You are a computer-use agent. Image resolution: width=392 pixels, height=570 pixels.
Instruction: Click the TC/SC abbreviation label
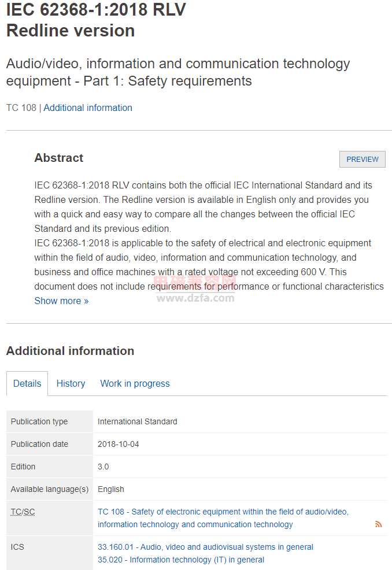coord(23,512)
